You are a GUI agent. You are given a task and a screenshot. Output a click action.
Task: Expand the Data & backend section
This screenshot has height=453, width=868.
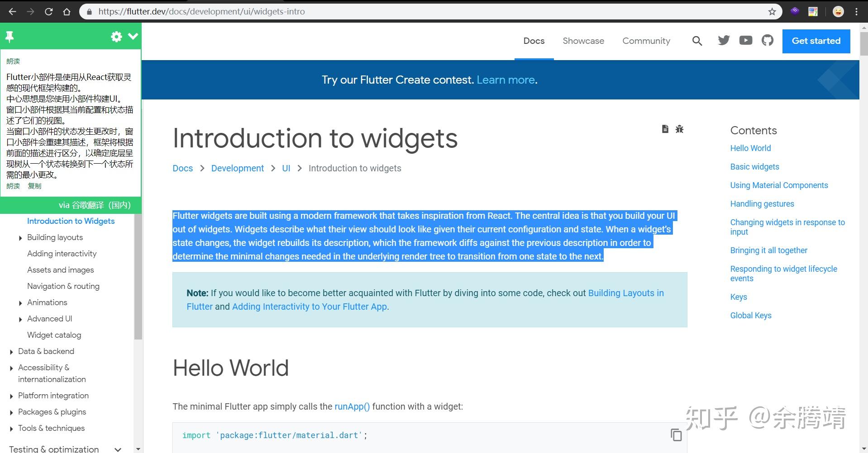point(11,352)
